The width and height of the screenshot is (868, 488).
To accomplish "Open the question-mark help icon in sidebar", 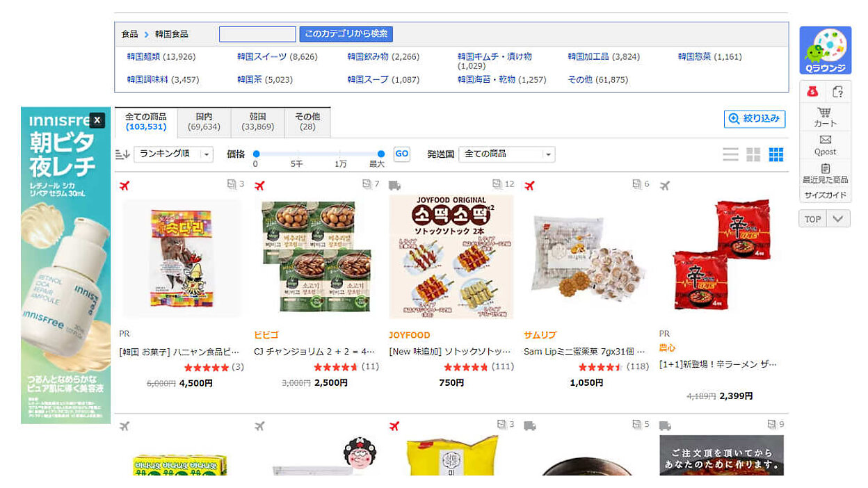I will click(x=838, y=92).
